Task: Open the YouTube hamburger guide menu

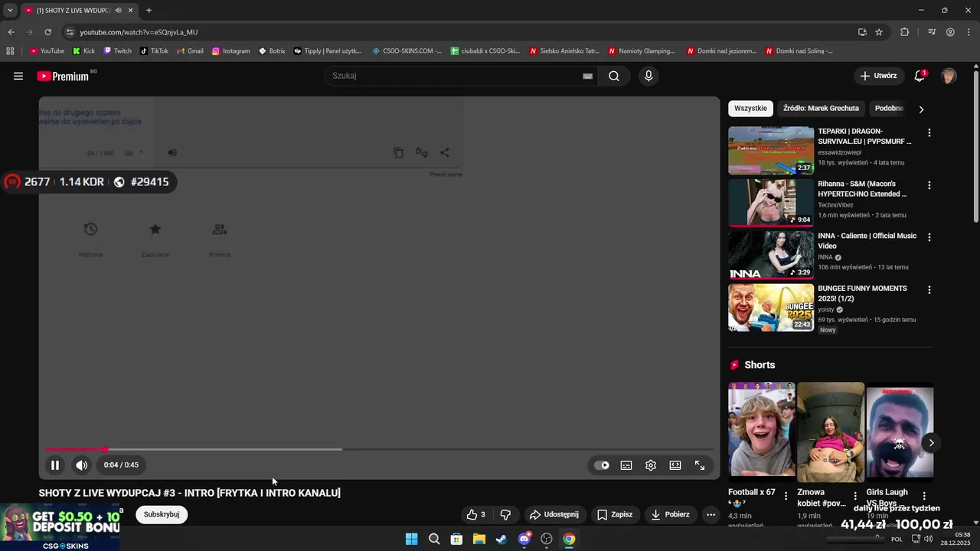Action: coord(18,76)
